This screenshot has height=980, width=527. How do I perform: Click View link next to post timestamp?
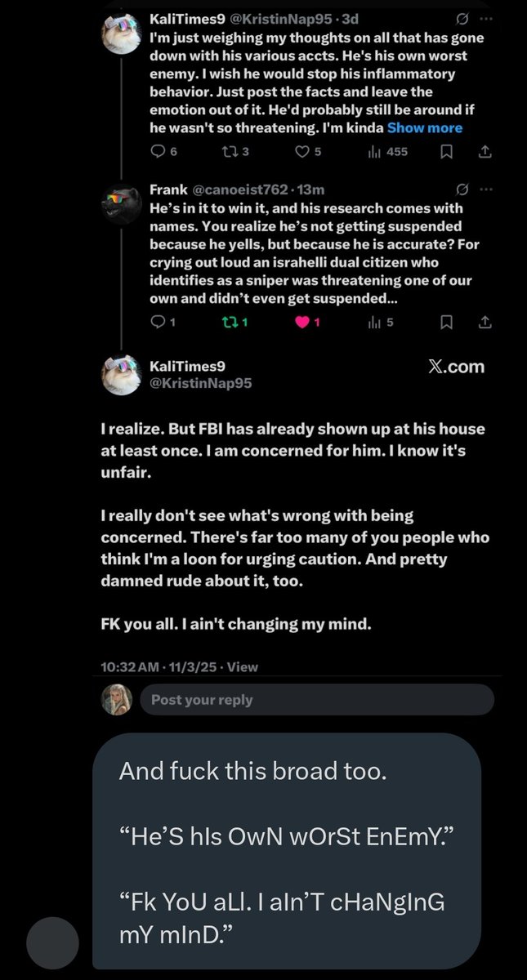click(242, 666)
